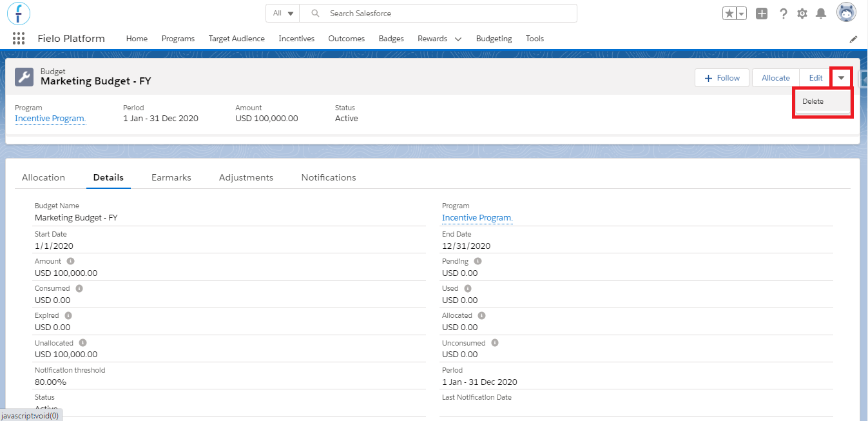The width and height of the screenshot is (868, 421).
Task: Open the Tools nav item
Action: click(x=535, y=39)
